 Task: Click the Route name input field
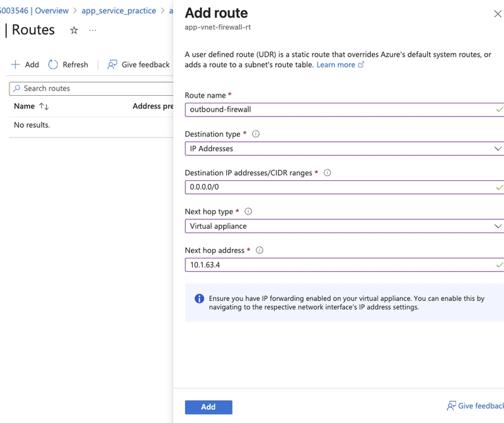(x=345, y=110)
